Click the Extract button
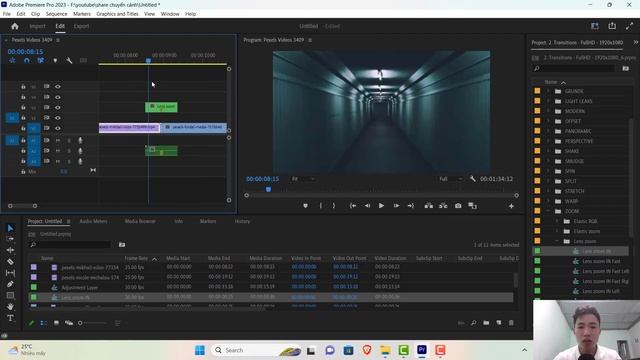640x360 pixels. 443,206
